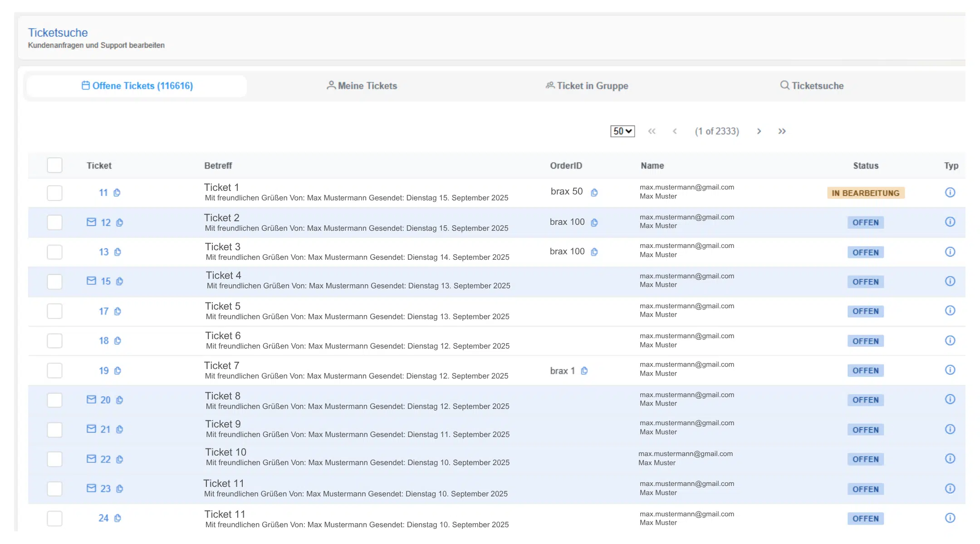Viewport: 980px width, 544px height.
Task: Open ticket number 11 link
Action: tap(103, 193)
